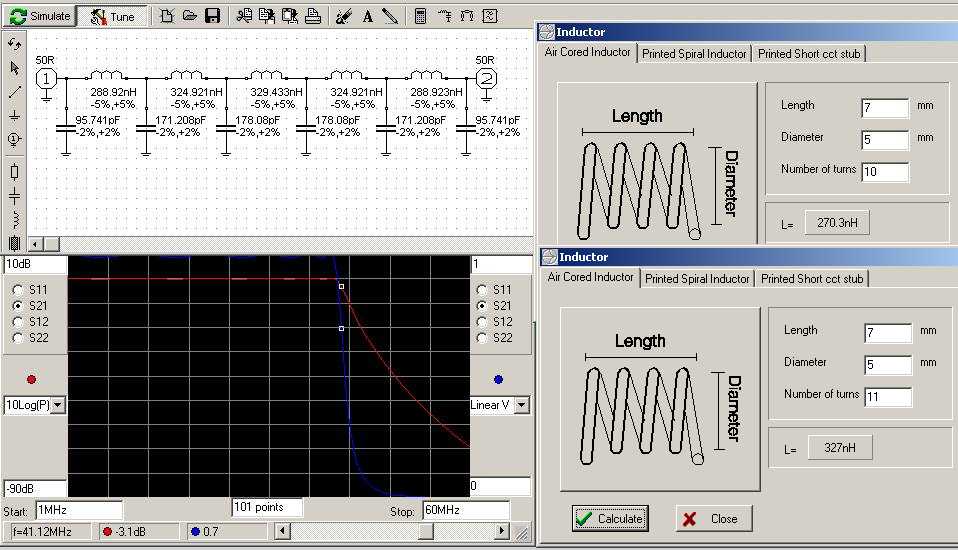Switch to upper Printed Spiral Inductor tab

[694, 54]
